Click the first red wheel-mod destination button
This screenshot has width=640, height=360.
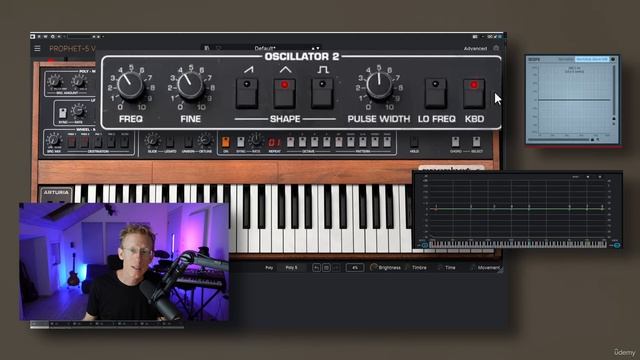tap(71, 142)
